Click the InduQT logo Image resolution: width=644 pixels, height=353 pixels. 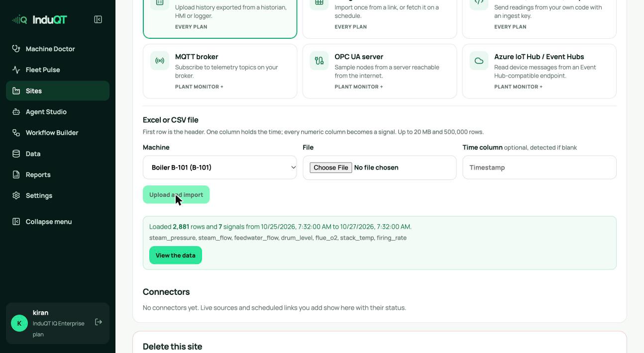point(39,19)
